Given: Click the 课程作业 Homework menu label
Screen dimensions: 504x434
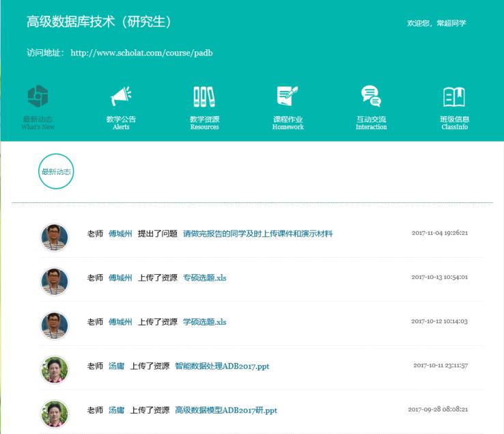Looking at the screenshot, I should pos(288,122).
